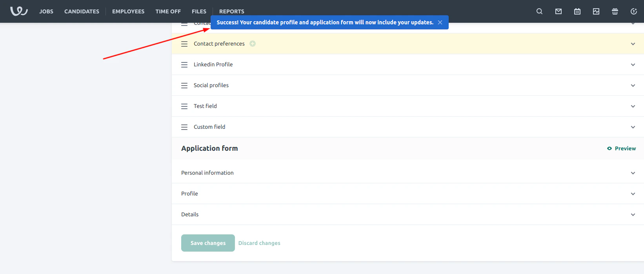Screen dimensions: 644x274
Task: Grab the drag handle for Custom field
Action: [184, 127]
